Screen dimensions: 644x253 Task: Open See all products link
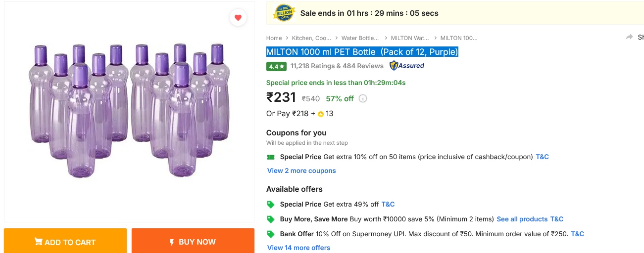coord(522,219)
